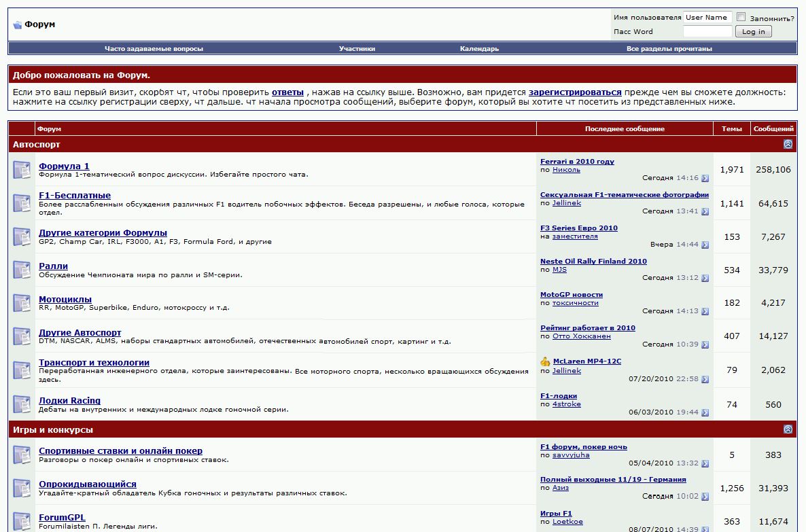Click the forum icon in the Лодки Racing row

click(22, 404)
